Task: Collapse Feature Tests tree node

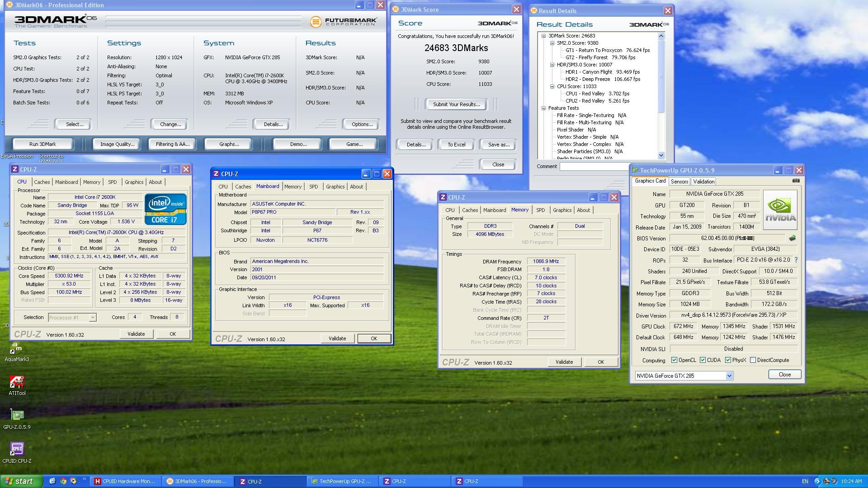Action: click(x=544, y=108)
